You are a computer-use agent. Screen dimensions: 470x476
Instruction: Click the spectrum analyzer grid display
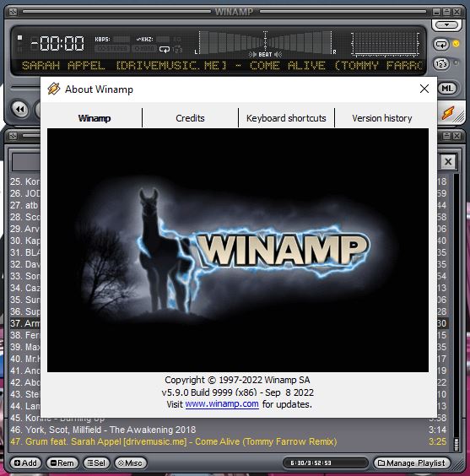[385, 44]
